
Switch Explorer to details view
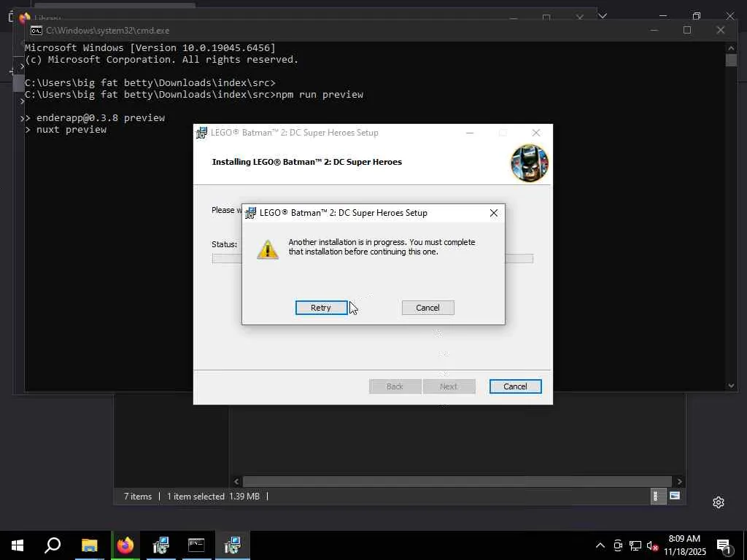pyautogui.click(x=657, y=496)
